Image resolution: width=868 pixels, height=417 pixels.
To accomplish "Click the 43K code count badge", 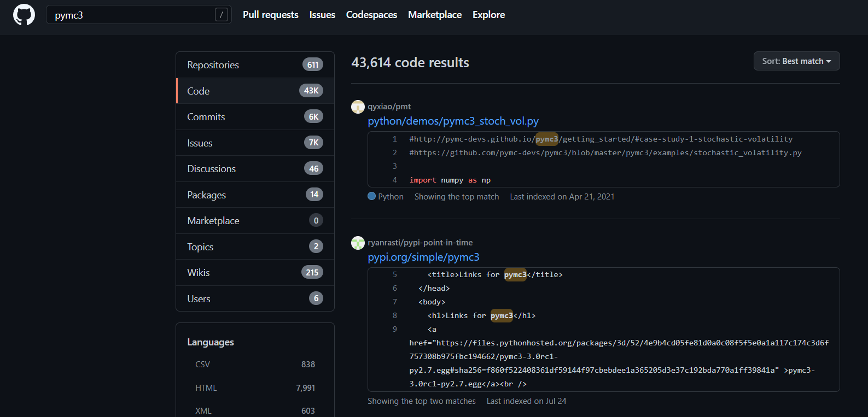I will coord(311,91).
